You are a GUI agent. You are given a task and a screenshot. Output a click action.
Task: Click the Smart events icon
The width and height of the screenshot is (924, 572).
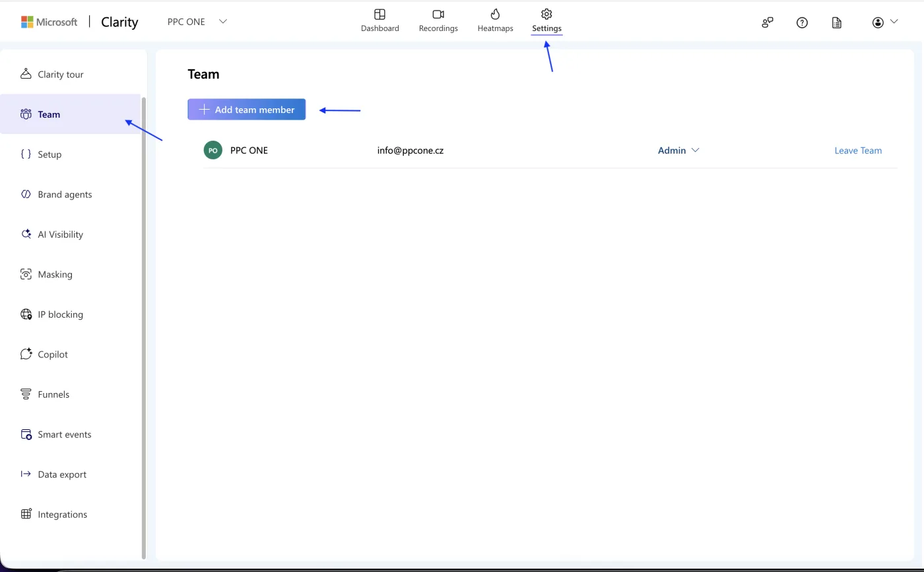pos(26,434)
